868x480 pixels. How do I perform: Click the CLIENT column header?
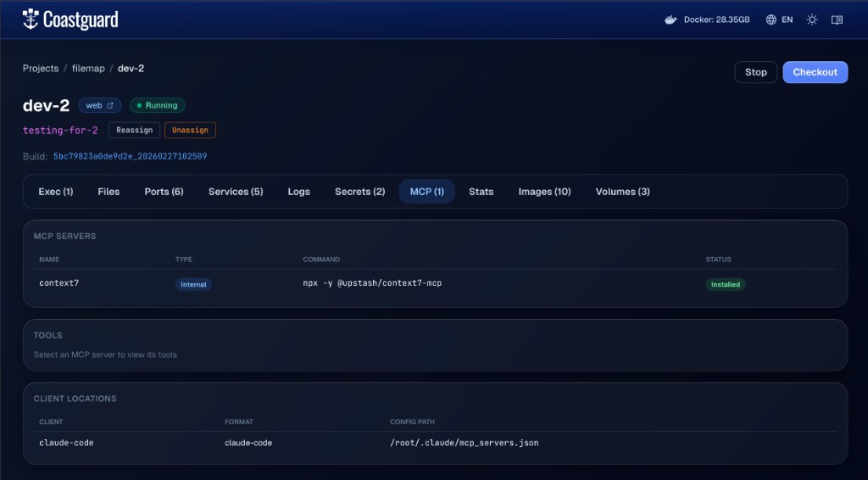coord(51,421)
